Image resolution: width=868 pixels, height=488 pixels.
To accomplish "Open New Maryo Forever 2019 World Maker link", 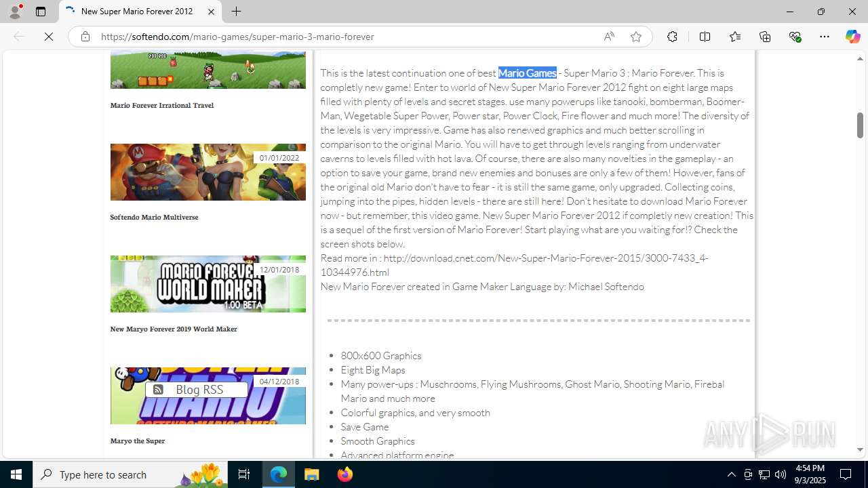I will click(174, 329).
